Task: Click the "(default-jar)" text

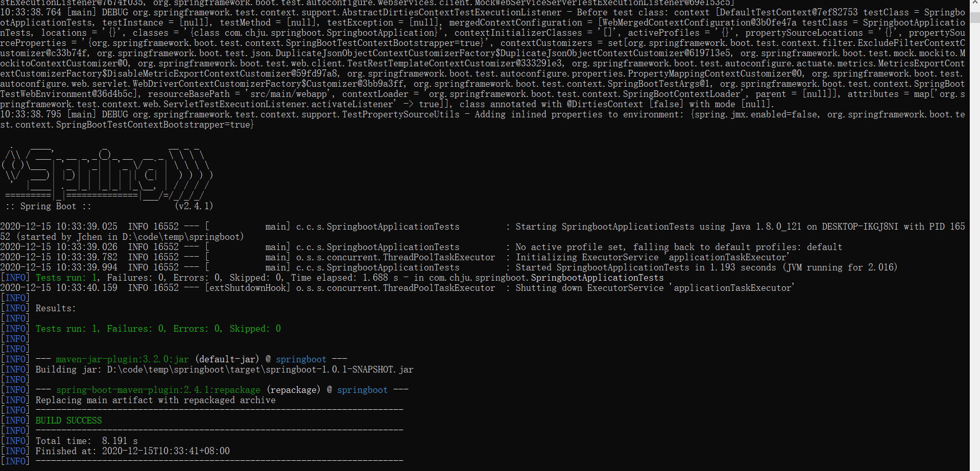Action: tap(227, 359)
